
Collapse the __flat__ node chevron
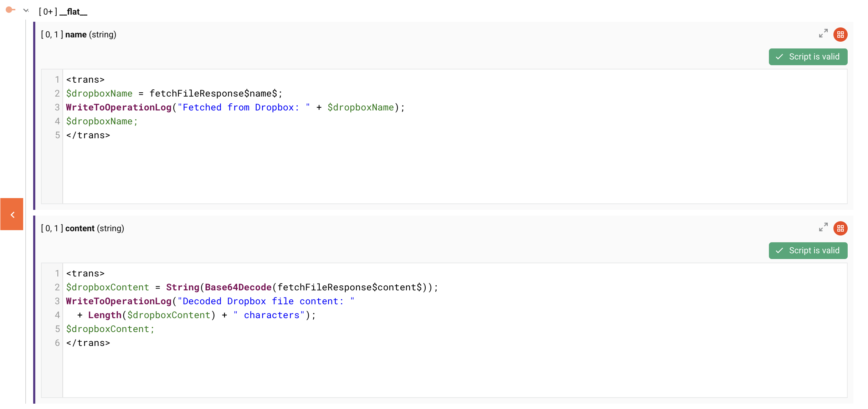pyautogui.click(x=26, y=11)
